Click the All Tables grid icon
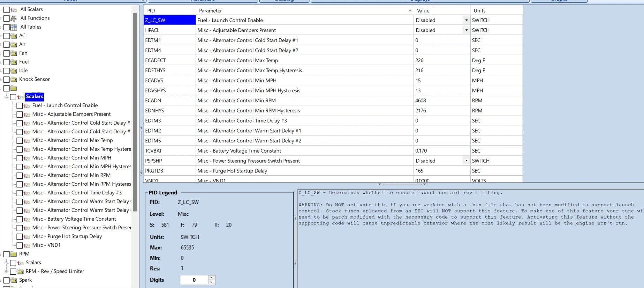644x288 pixels. tap(14, 27)
